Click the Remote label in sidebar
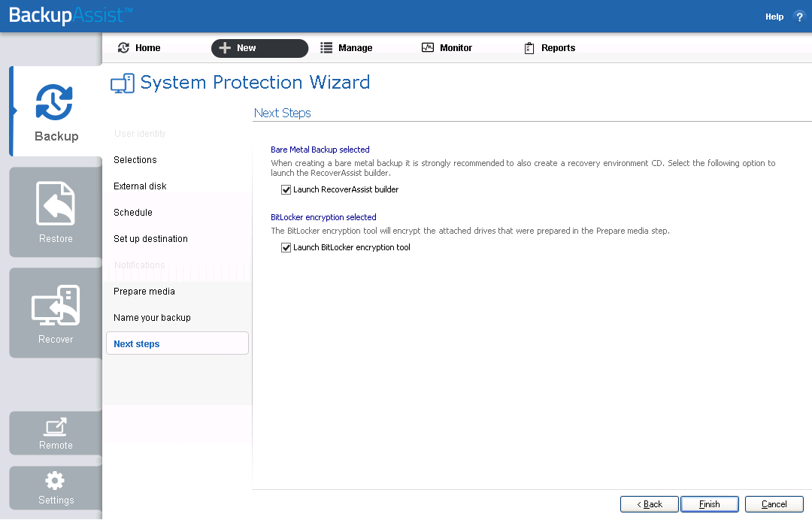 (56, 446)
